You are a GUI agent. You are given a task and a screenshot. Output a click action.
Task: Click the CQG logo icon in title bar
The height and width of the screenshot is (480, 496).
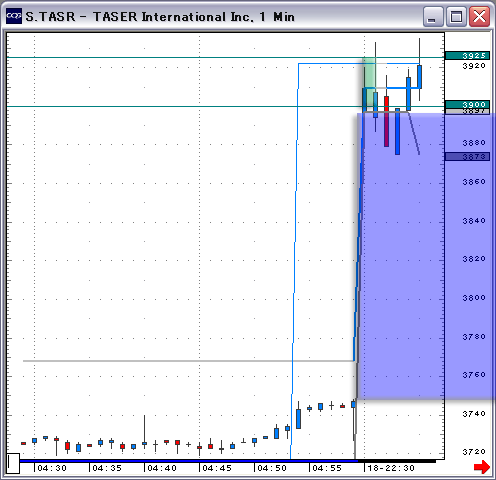(14, 16)
